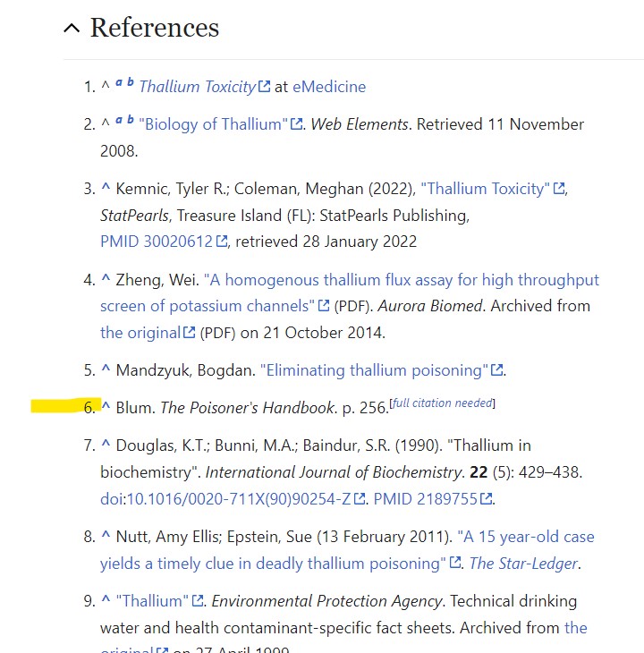The height and width of the screenshot is (653, 644).
Task: Jump to backlink 'b' of reference 2
Action: [x=131, y=121]
